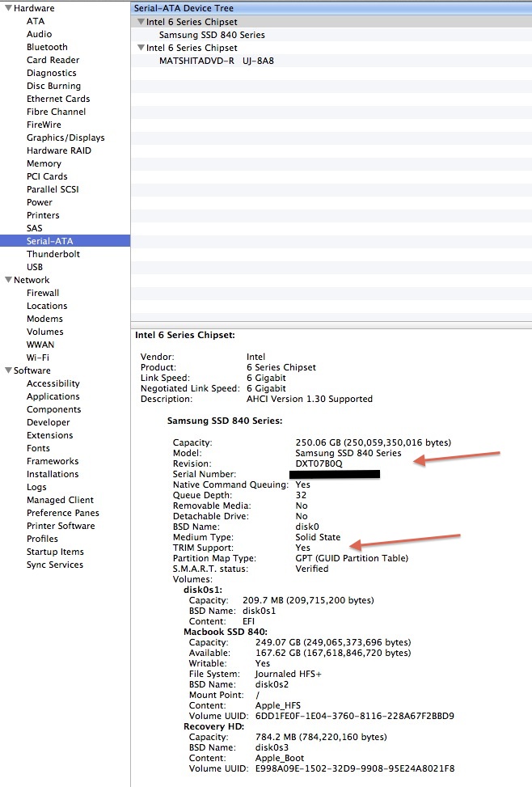The image size is (532, 787).
Task: Click the Medium Type value Solid State
Action: pyautogui.click(x=318, y=537)
